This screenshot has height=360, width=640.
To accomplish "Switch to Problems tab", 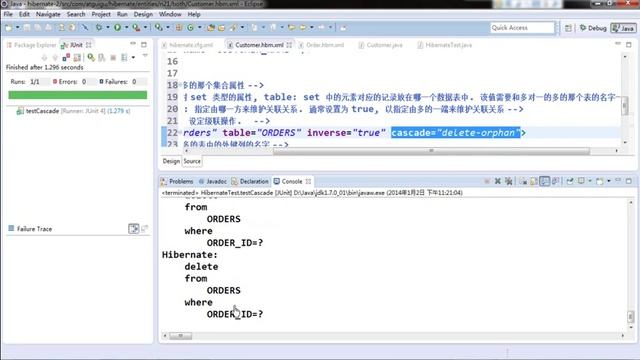I will click(x=177, y=181).
